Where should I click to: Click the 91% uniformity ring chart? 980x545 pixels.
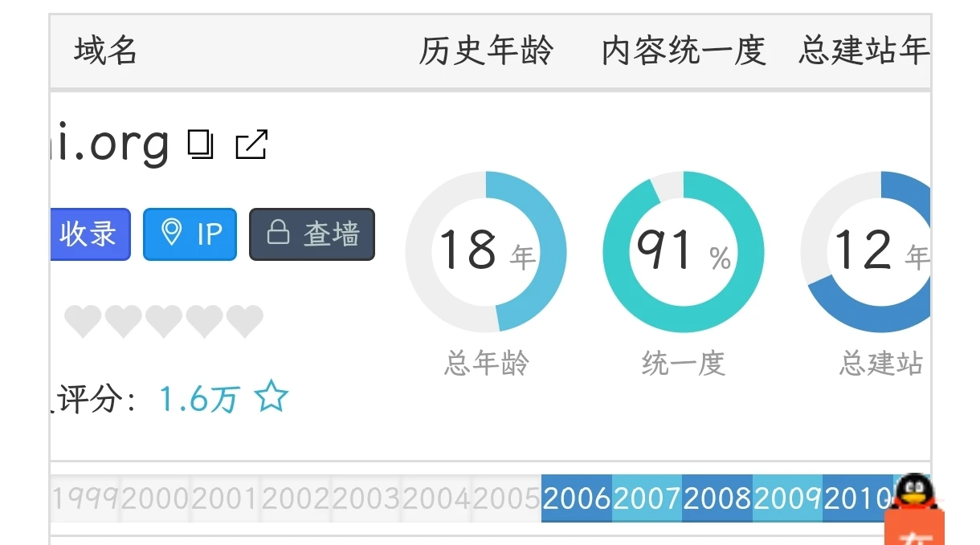tap(684, 251)
